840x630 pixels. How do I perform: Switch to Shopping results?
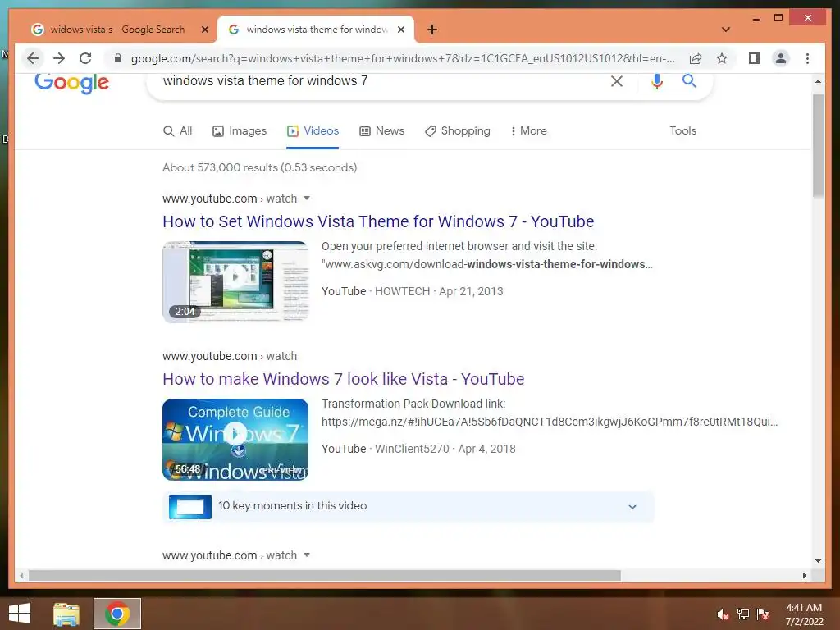pos(458,130)
